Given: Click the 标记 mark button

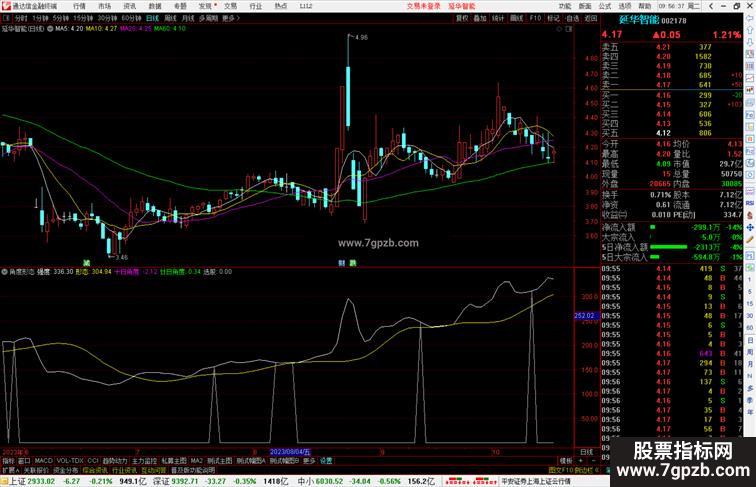Looking at the screenshot, I should pos(554,18).
